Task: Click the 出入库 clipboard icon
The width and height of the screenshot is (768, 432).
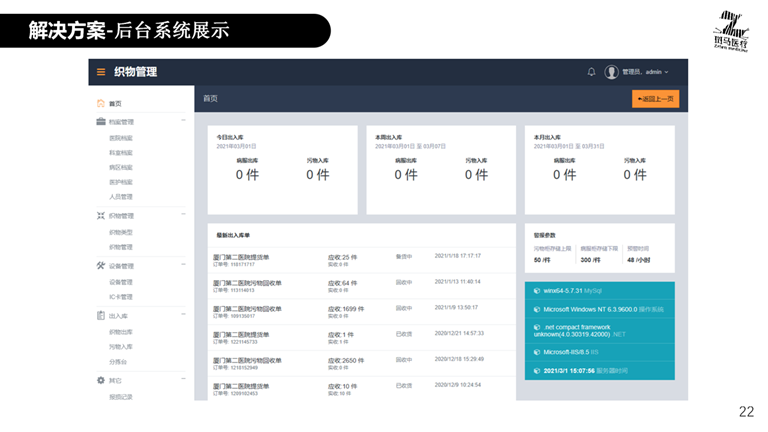Action: pos(100,316)
